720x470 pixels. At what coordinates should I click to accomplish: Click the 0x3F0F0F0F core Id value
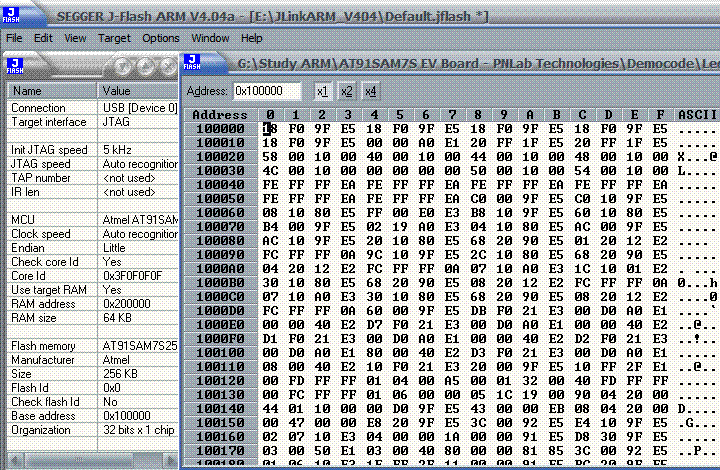click(x=132, y=276)
